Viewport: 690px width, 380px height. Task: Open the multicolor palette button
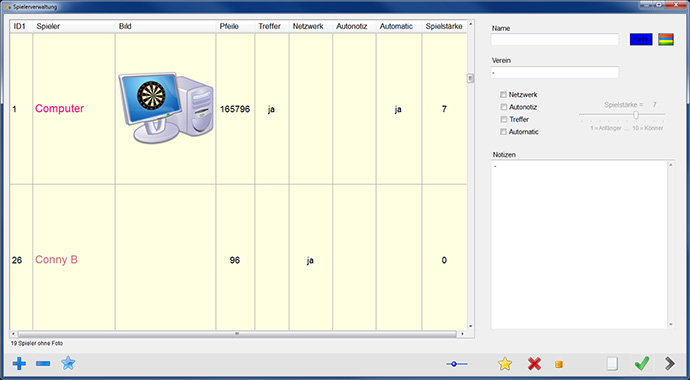point(666,40)
